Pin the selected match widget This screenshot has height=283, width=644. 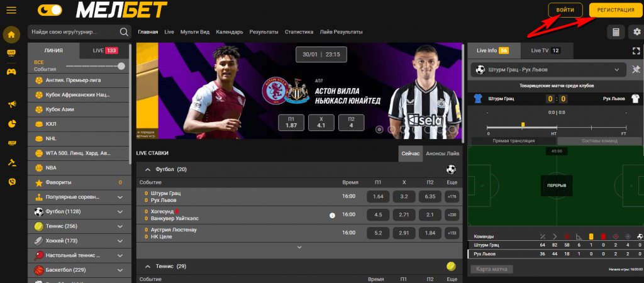coord(636,70)
